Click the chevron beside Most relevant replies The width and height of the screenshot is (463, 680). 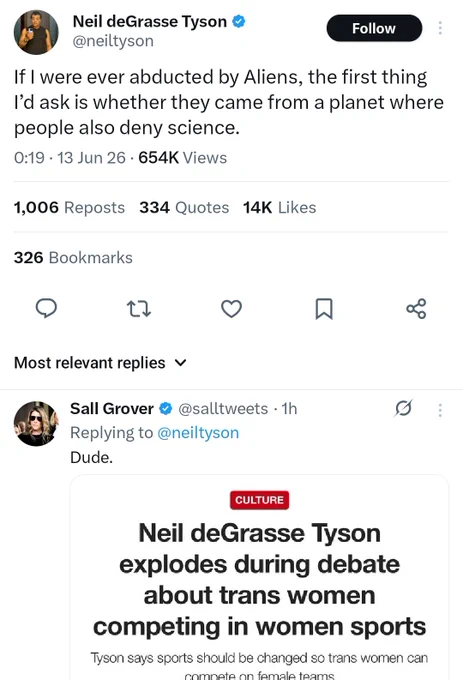(180, 363)
